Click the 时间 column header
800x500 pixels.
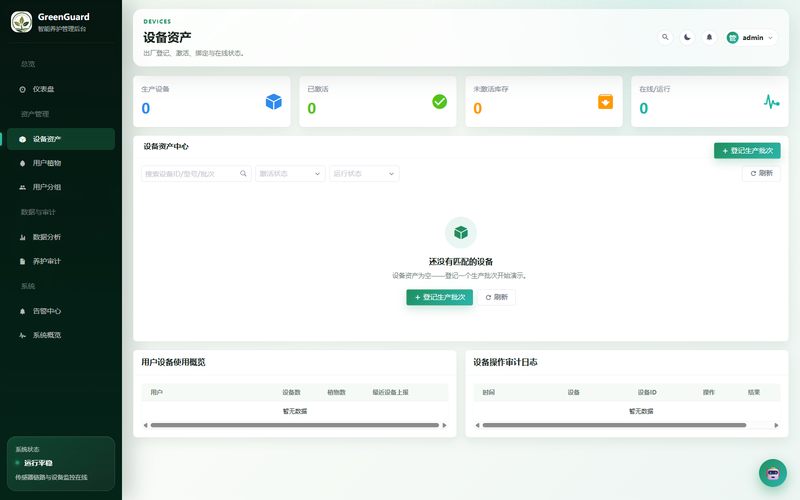pyautogui.click(x=489, y=392)
